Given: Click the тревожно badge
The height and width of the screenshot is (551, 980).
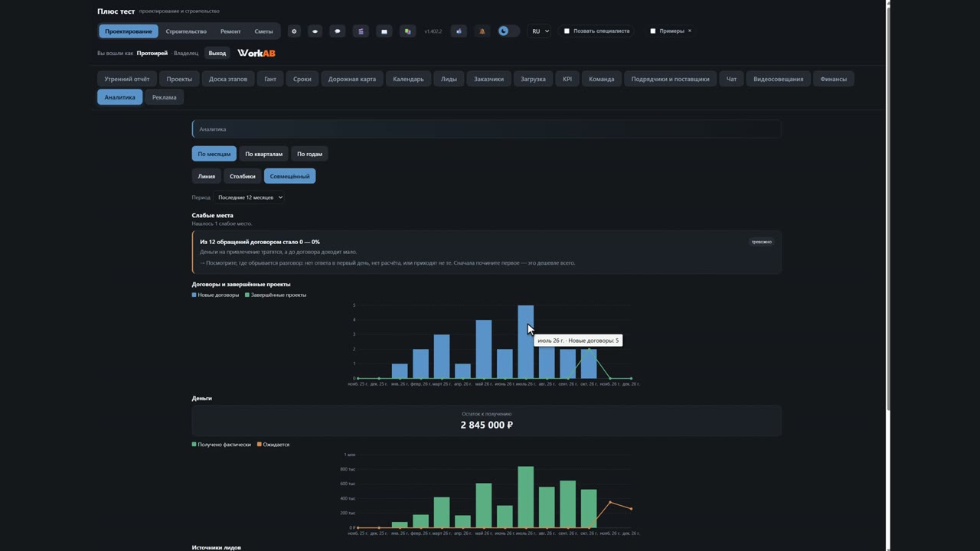Looking at the screenshot, I should (x=761, y=242).
